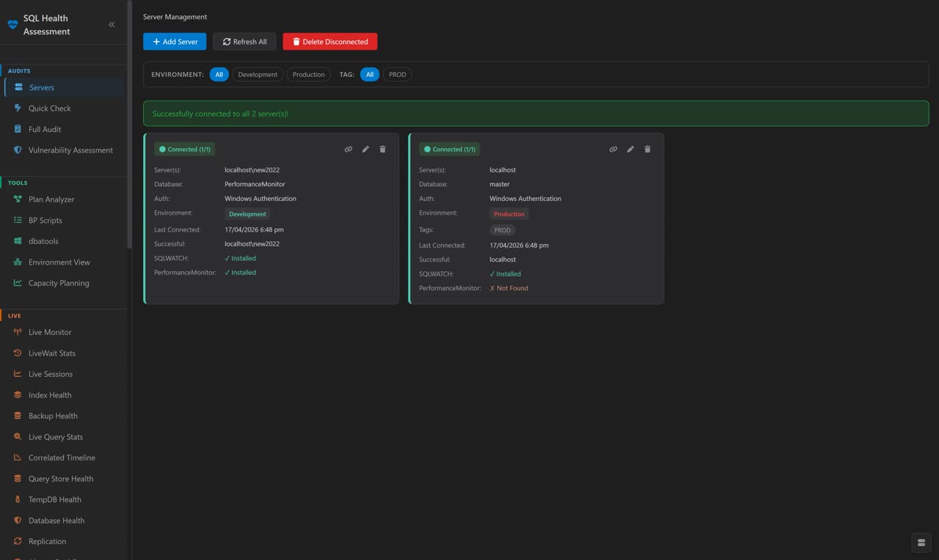Switch to the Quick Check section
This screenshot has height=560, width=939.
tap(49, 108)
